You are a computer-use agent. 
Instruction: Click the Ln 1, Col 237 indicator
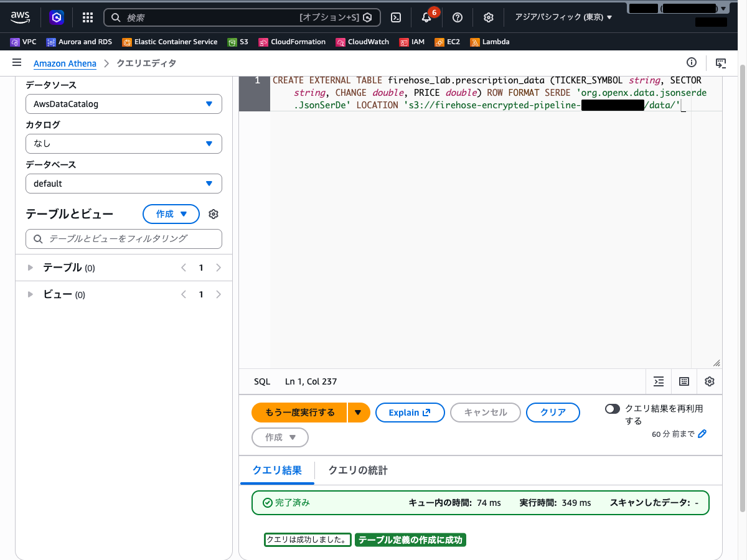pos(311,381)
